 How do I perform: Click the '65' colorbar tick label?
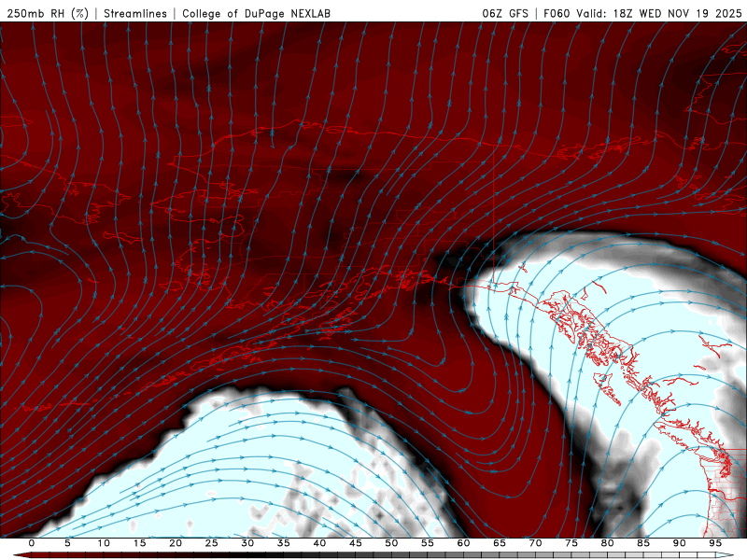pos(500,543)
